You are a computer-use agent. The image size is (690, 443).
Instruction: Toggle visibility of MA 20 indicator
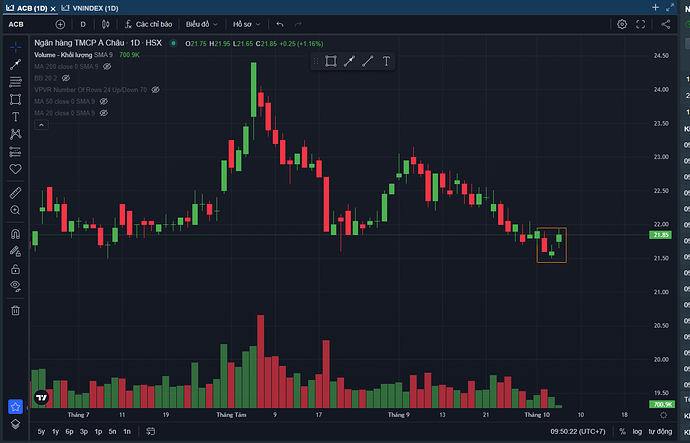(x=104, y=113)
